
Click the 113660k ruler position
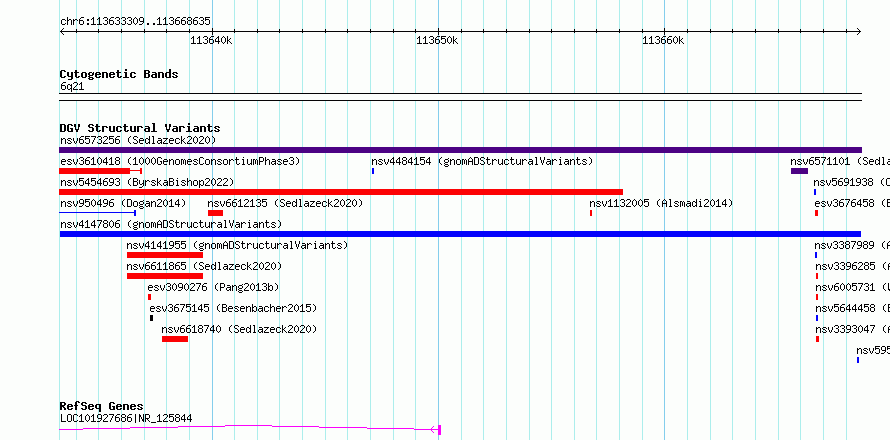tap(663, 41)
